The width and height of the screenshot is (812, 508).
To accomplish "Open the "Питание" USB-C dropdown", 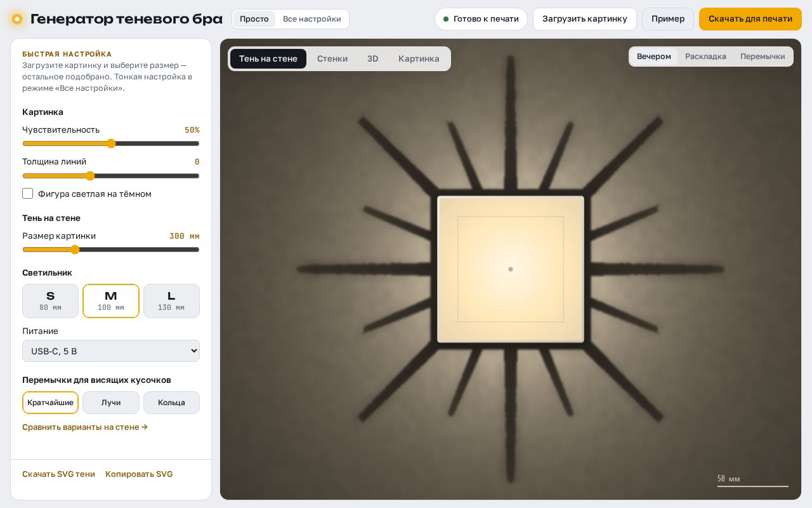I will [x=111, y=351].
